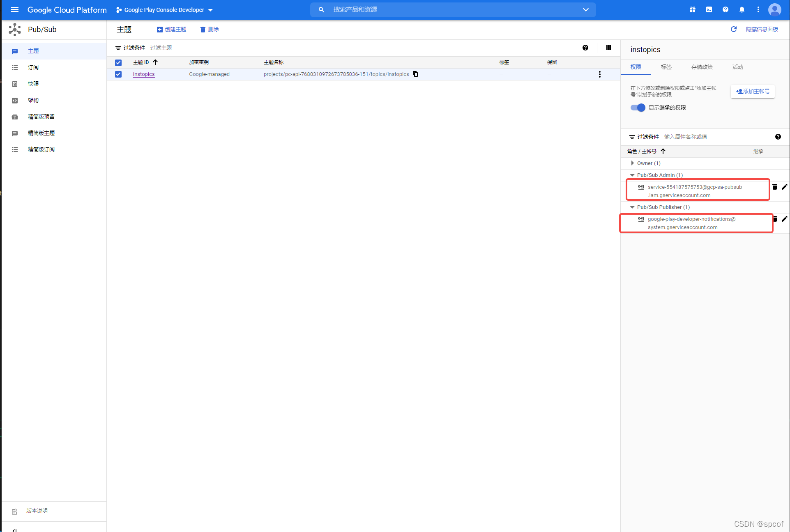790x532 pixels.
Task: Click the refresh icon in the topics toolbar
Action: (734, 29)
